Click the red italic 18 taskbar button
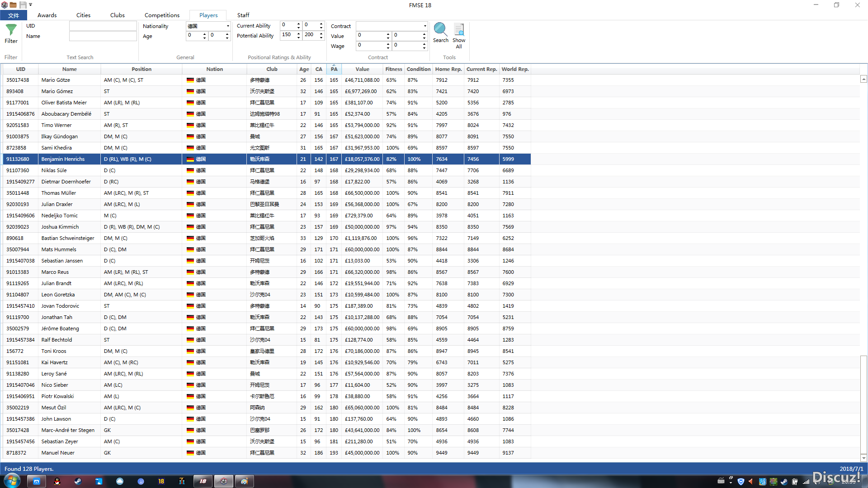 (203, 481)
